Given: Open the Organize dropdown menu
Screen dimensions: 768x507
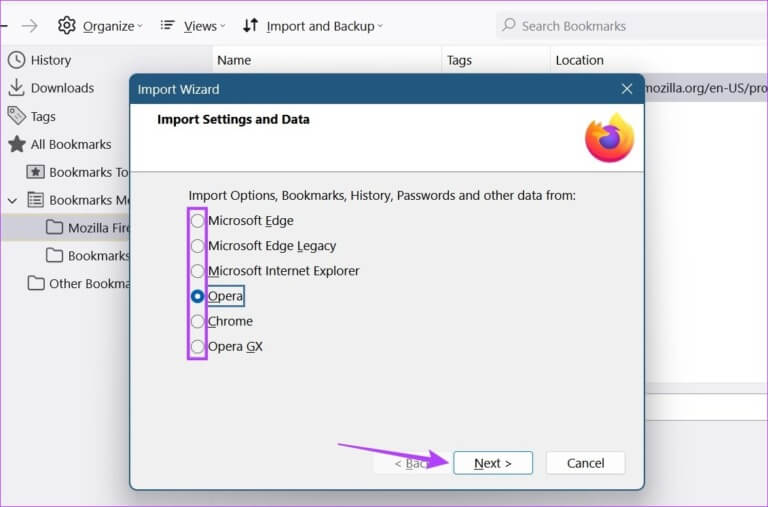Looking at the screenshot, I should (x=112, y=26).
